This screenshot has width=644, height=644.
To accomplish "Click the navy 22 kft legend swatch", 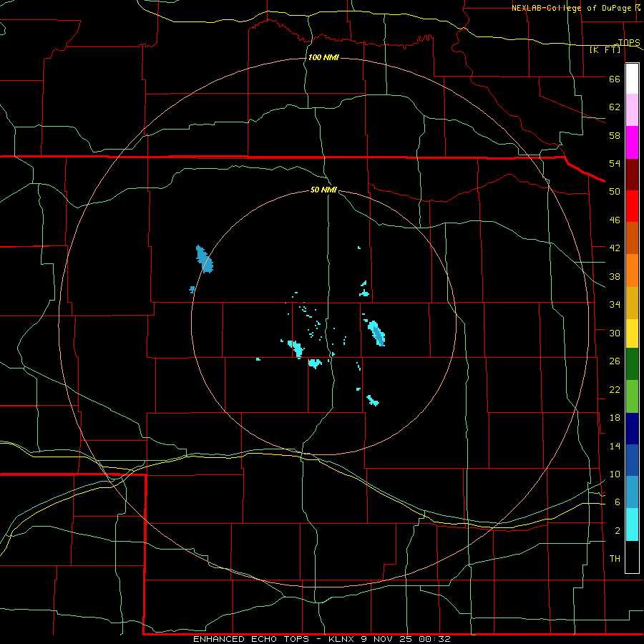I will pyautogui.click(x=632, y=429).
